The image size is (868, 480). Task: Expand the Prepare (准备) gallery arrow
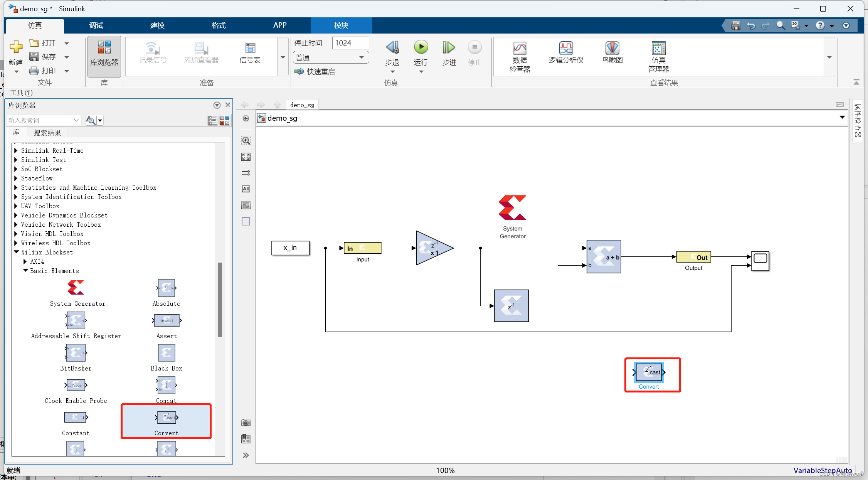283,57
